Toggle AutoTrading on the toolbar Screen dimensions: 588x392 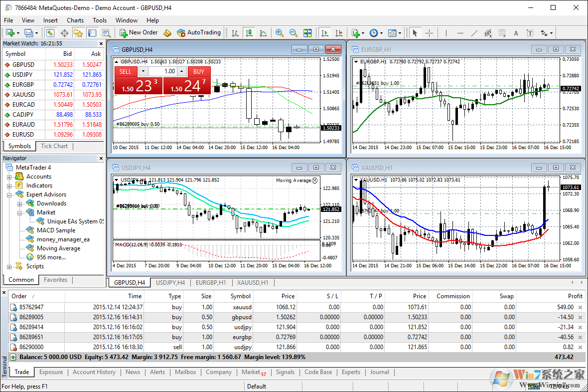click(x=199, y=33)
